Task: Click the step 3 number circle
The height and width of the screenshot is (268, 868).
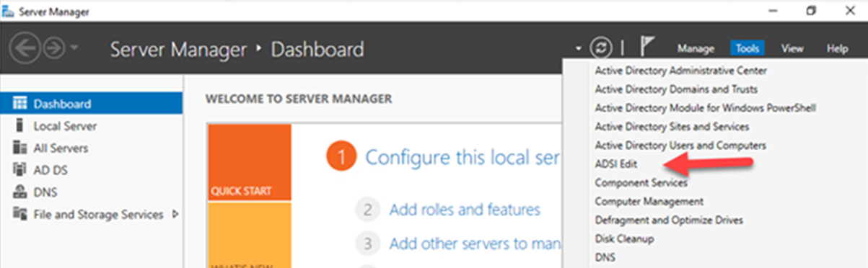Action: [367, 244]
